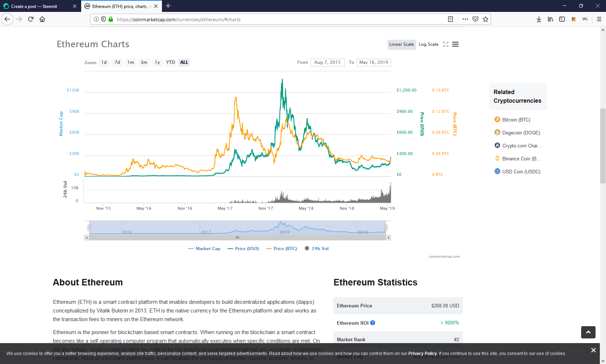Click the navigator scroll right arrow
Image resolution: width=606 pixels, height=364 pixels.
coord(388,238)
